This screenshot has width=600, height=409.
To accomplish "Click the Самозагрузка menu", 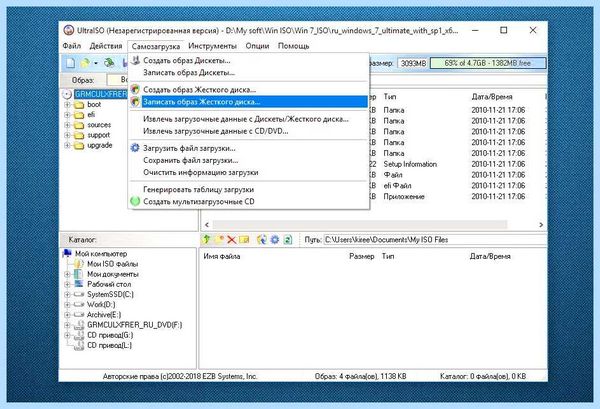I will tap(156, 46).
